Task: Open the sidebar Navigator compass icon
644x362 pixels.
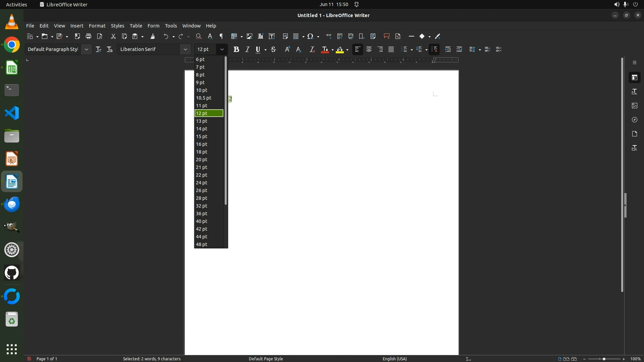Action: (634, 120)
